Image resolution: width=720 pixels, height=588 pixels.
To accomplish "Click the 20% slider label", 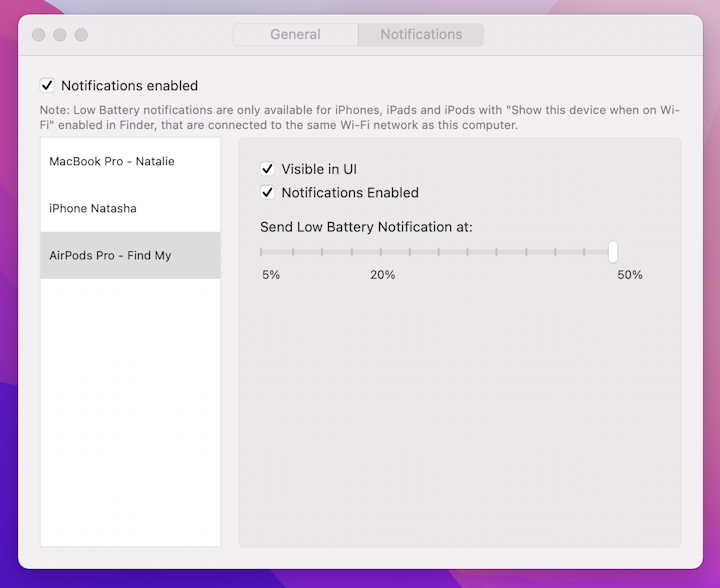I will click(x=382, y=275).
